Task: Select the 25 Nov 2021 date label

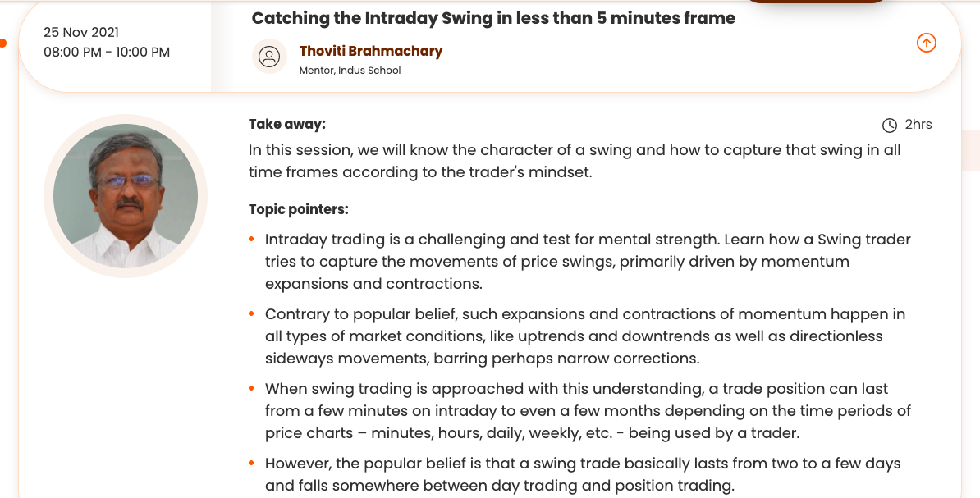Action: point(81,32)
